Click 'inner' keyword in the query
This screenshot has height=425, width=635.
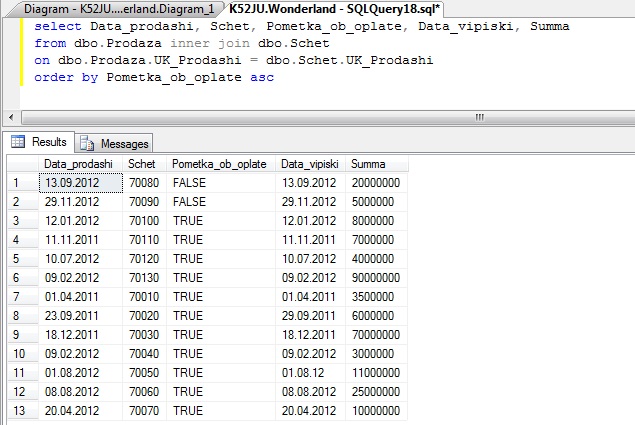(190, 43)
